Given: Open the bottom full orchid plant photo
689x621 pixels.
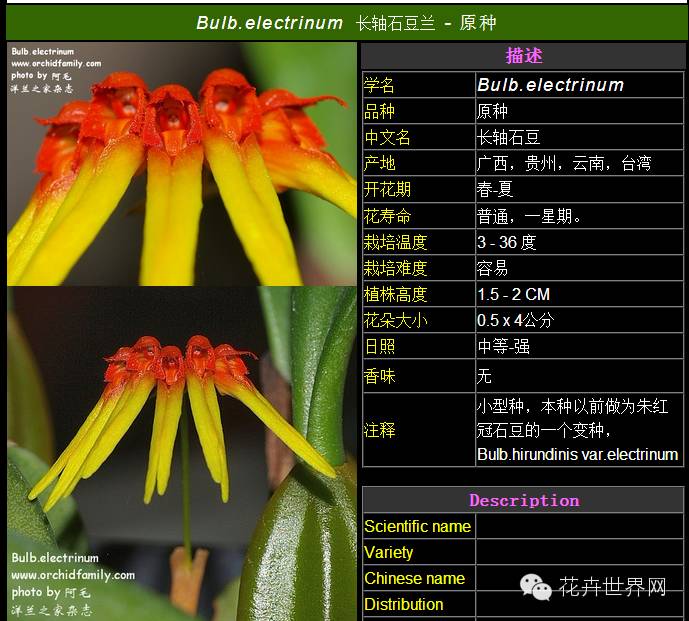Looking at the screenshot, I should (x=181, y=450).
